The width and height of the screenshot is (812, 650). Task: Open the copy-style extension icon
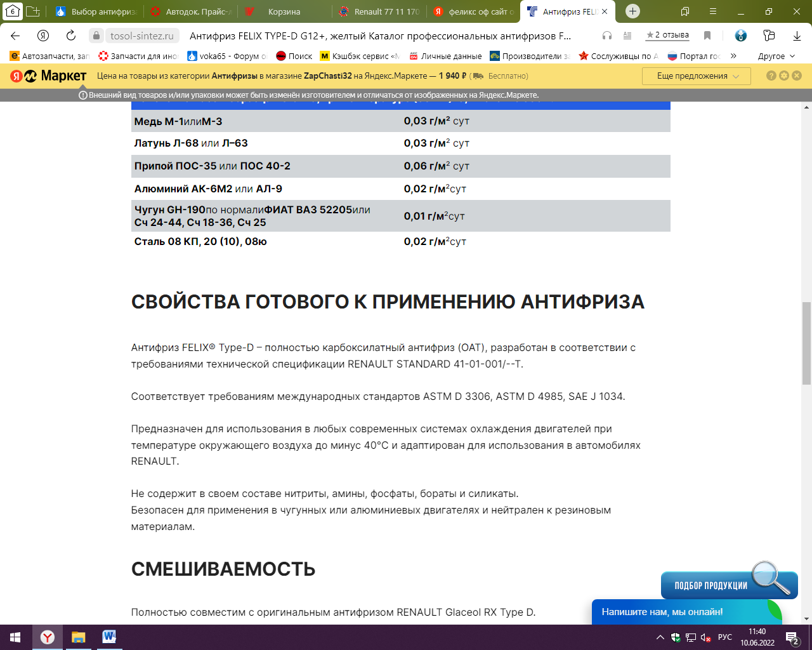[x=769, y=36]
